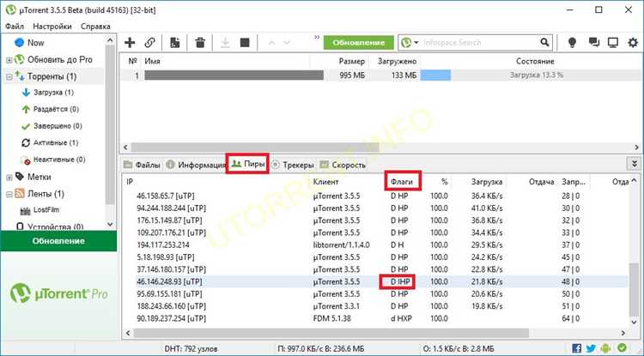The width and height of the screenshot is (644, 356).
Task: Move torrent down in queue arrow
Action: click(x=287, y=43)
